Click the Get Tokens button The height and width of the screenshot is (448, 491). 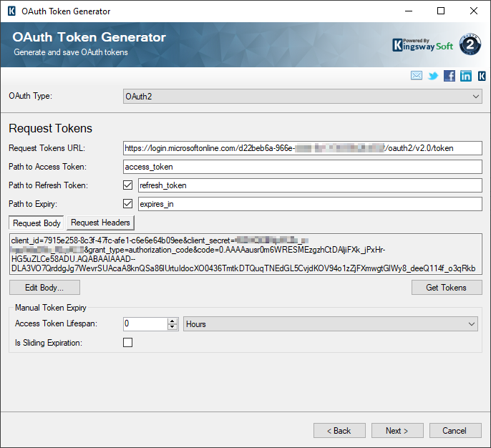click(x=446, y=288)
